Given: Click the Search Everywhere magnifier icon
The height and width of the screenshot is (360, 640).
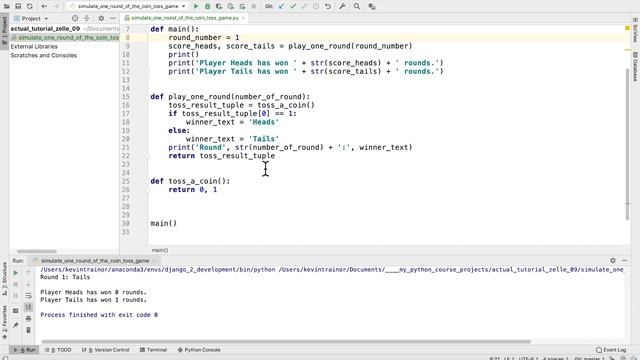Looking at the screenshot, I should (x=357, y=7).
